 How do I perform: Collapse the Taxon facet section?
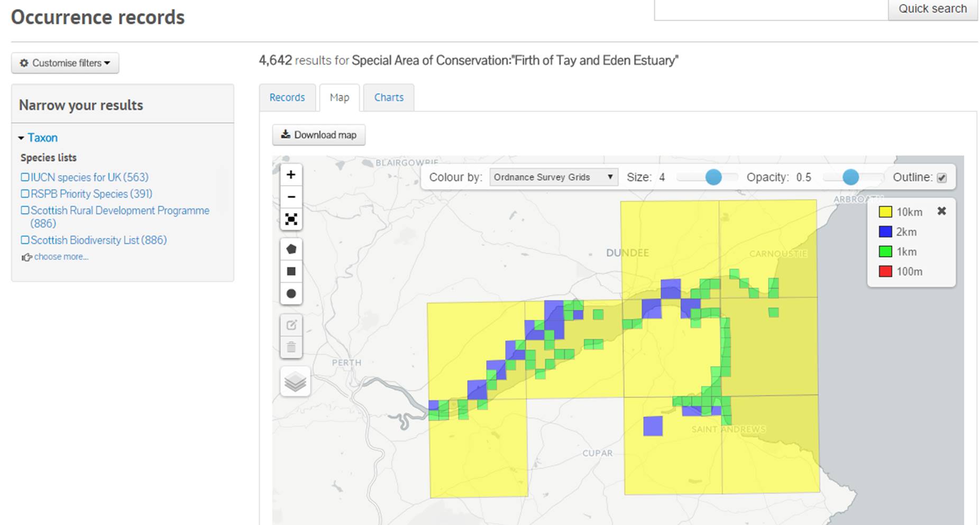(x=38, y=137)
